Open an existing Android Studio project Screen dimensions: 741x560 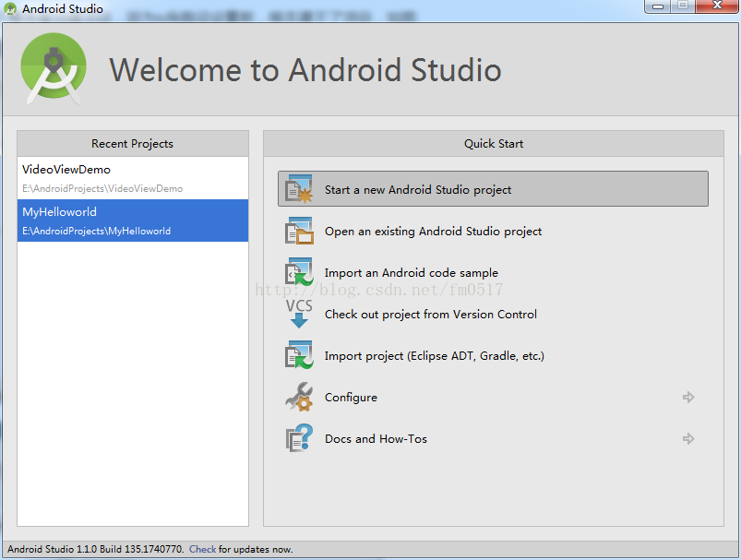pos(433,232)
